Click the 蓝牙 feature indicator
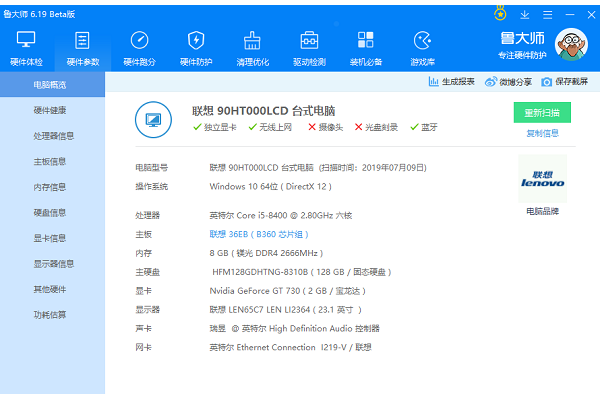 424,127
